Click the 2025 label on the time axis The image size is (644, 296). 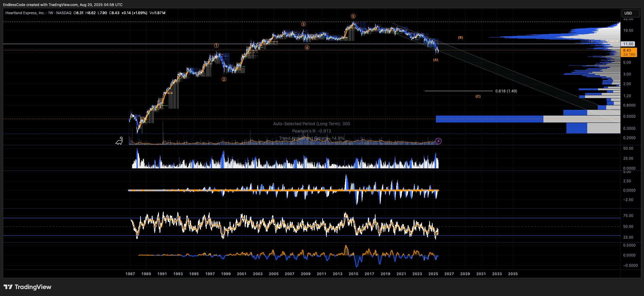click(x=433, y=274)
